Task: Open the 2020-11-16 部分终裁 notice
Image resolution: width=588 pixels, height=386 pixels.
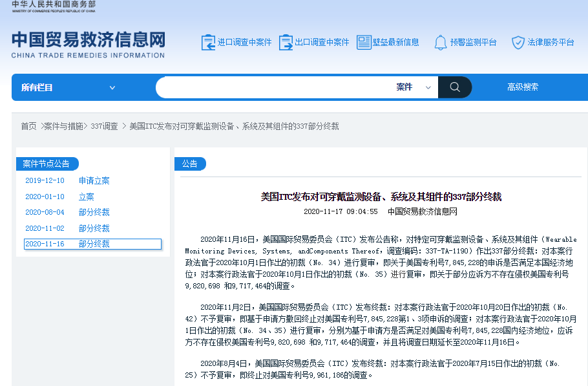Action: coord(92,244)
